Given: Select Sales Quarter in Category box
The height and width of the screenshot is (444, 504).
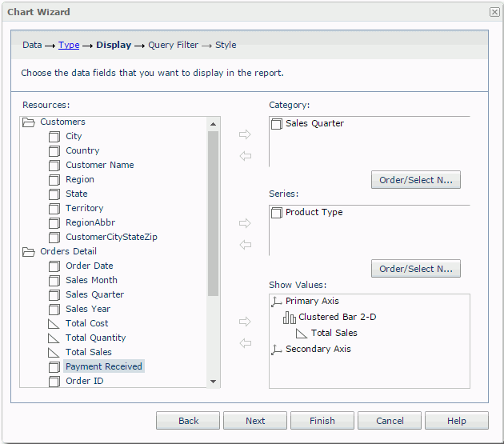Looking at the screenshot, I should tap(314, 123).
